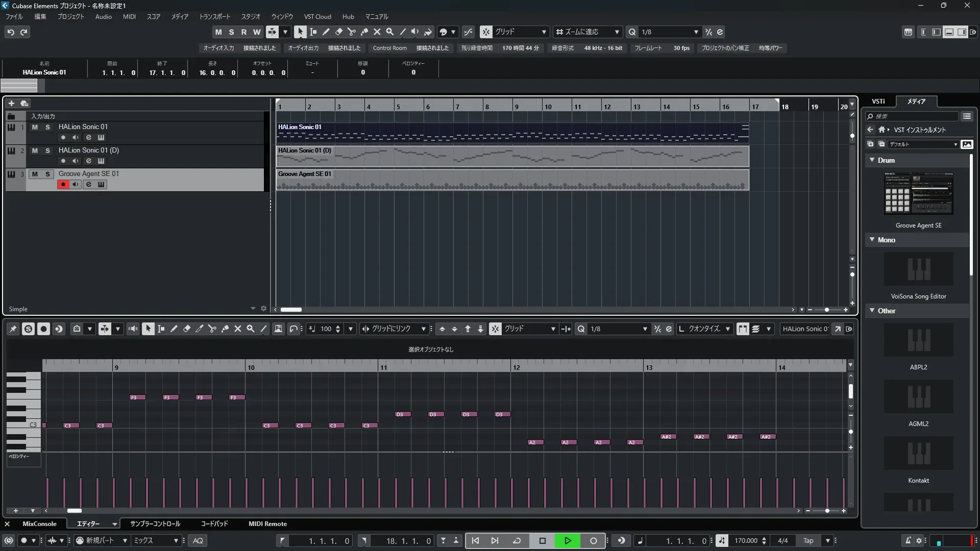Screen dimensions: 980x551
Task: Select the VSTi panel tab
Action: coord(878,102)
